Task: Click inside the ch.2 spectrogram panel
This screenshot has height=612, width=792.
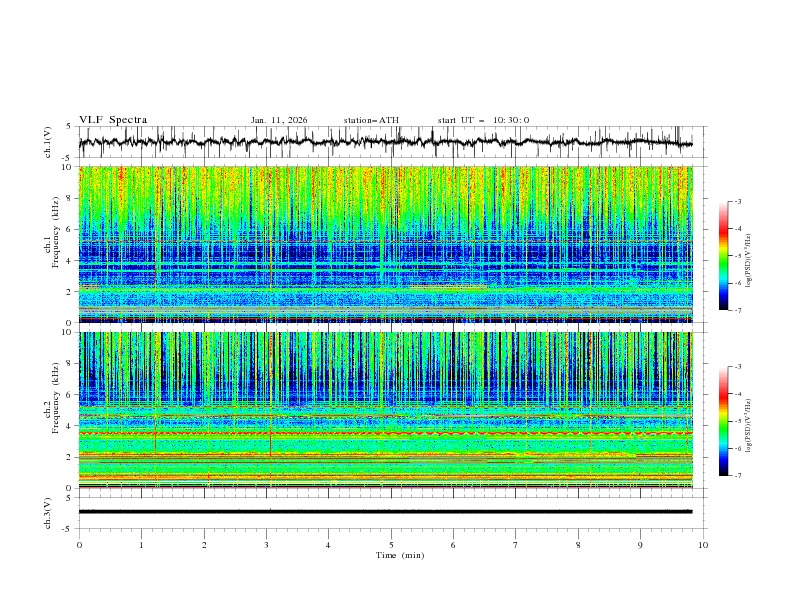Action: (385, 410)
